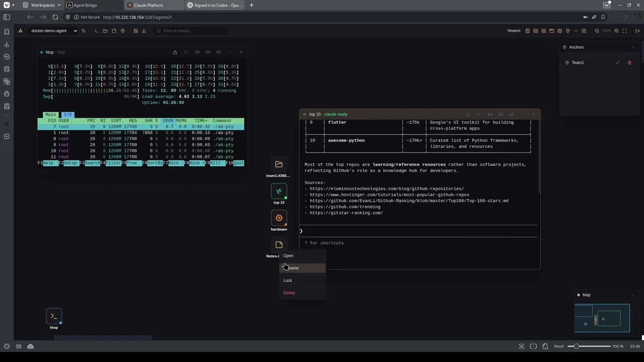The image size is (644, 362).
Task: Click the Notes file tile on board
Action: click(x=279, y=245)
